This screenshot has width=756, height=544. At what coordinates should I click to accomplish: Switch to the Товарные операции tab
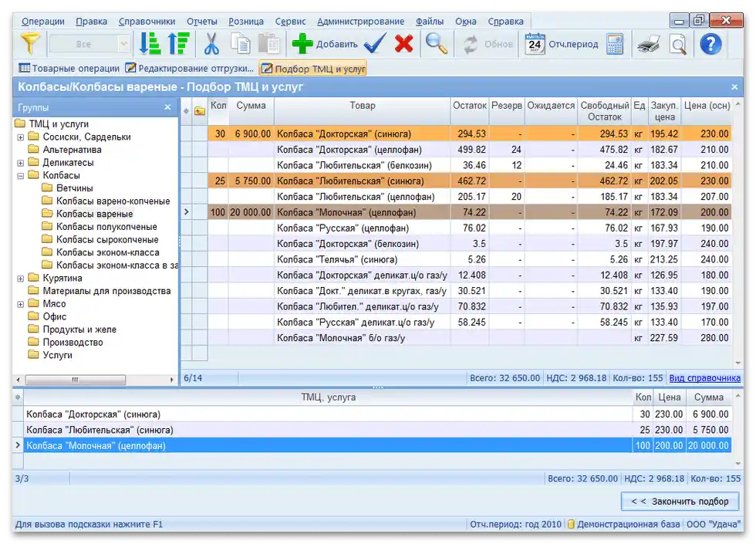[69, 69]
